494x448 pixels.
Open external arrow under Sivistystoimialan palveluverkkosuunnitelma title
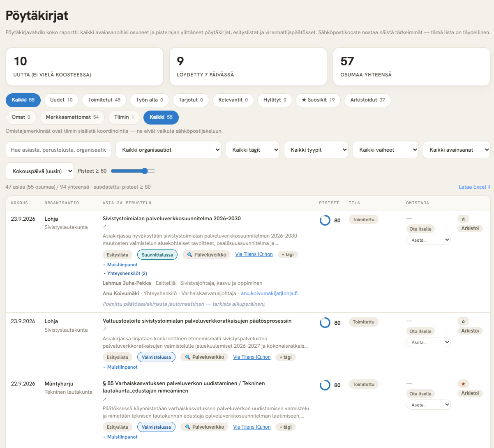click(104, 226)
